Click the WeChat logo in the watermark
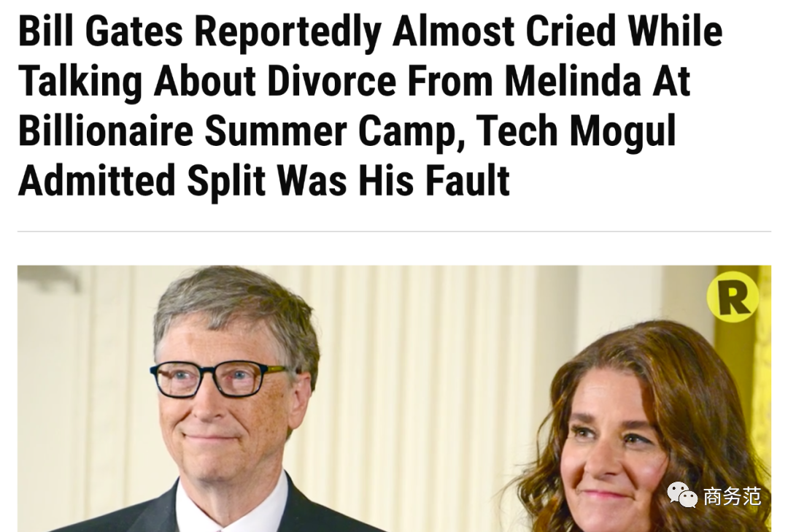The image size is (788, 532). pos(682,496)
